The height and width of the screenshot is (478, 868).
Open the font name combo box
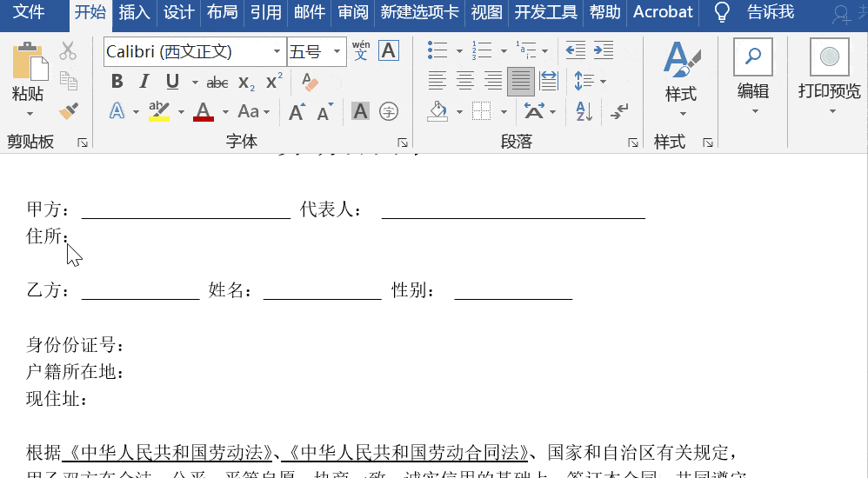tap(195, 51)
